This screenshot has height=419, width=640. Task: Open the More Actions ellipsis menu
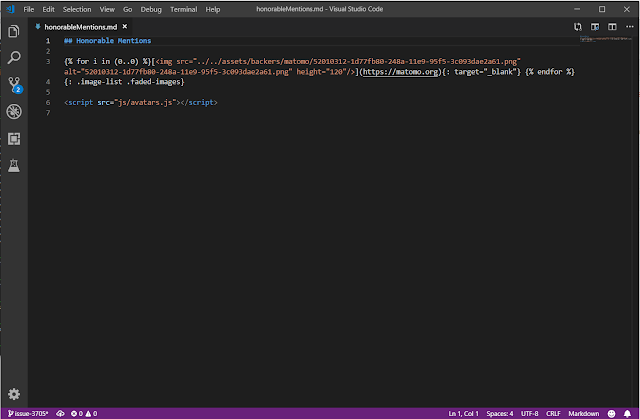coord(629,27)
